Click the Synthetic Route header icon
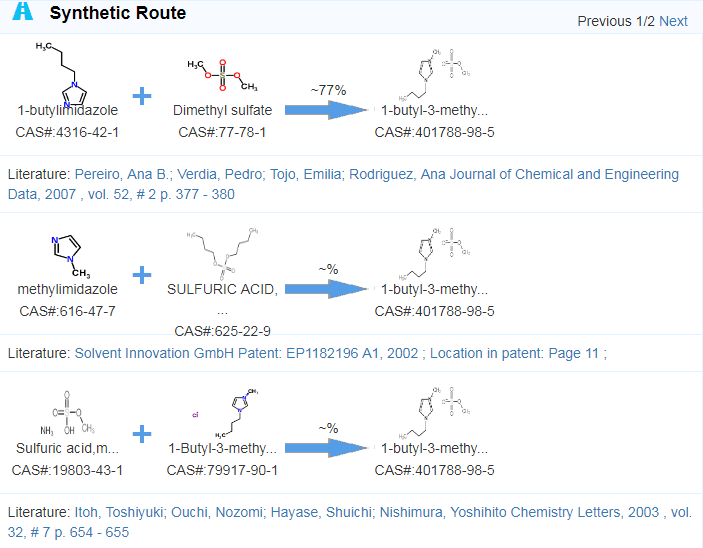Image resolution: width=703 pixels, height=548 pixels. tap(23, 11)
